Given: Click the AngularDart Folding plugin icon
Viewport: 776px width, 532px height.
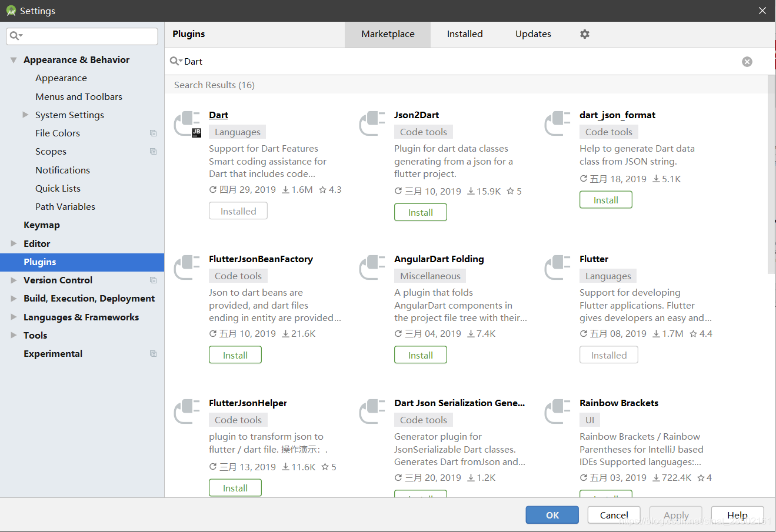Looking at the screenshot, I should 372,267.
